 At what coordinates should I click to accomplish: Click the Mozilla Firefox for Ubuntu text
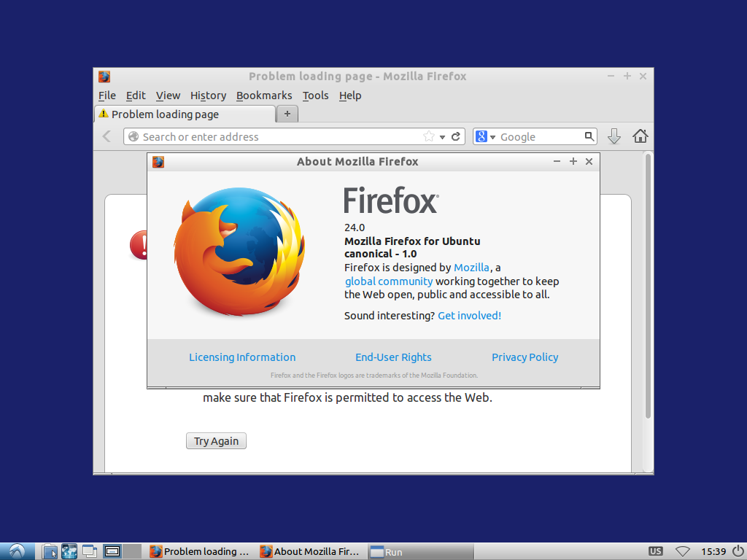pos(412,241)
